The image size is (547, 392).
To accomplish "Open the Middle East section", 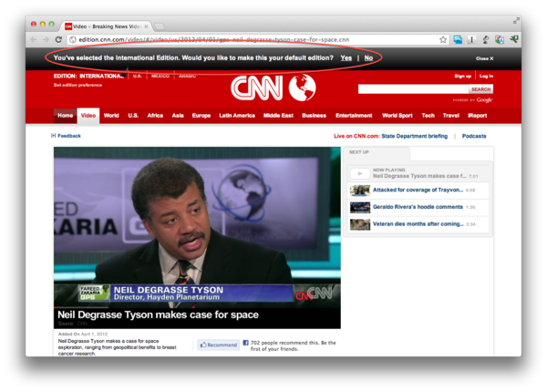I will [x=278, y=116].
